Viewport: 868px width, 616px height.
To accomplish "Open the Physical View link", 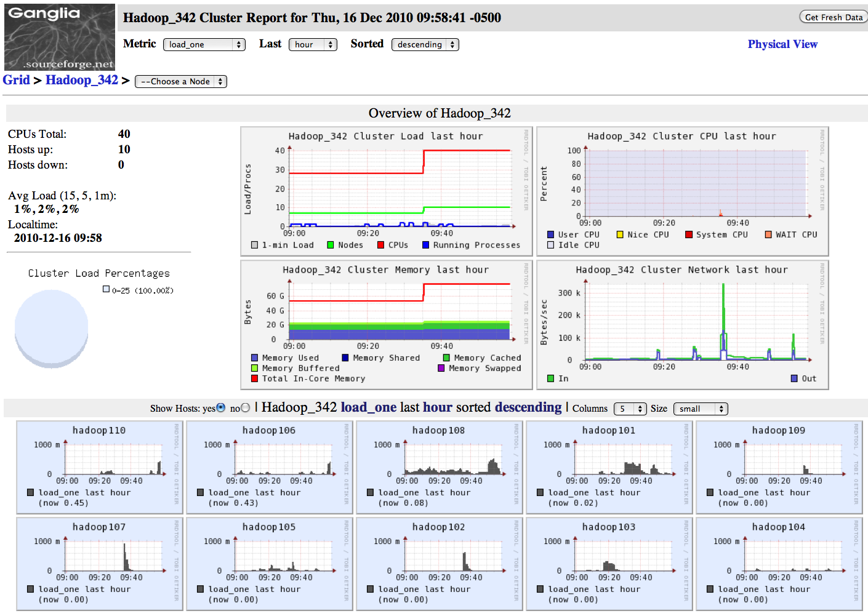I will [x=782, y=44].
